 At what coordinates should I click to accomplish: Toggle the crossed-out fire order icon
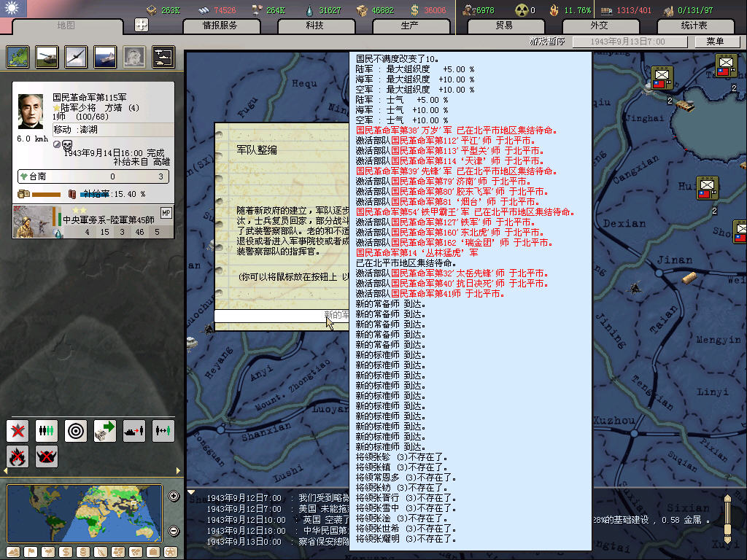[x=18, y=456]
